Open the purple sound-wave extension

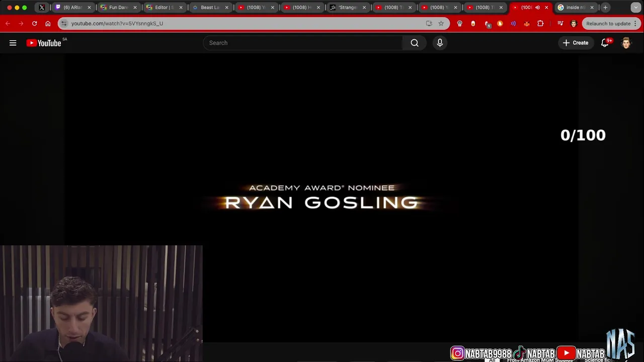coord(513,24)
